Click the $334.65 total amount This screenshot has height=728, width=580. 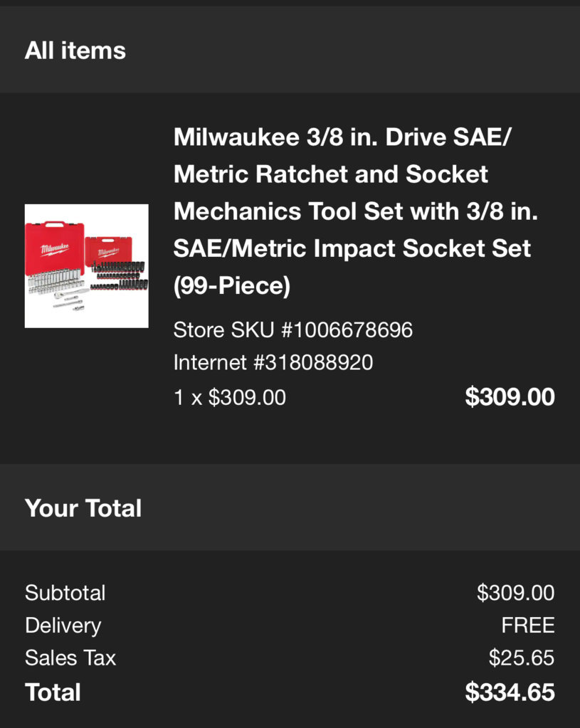tap(510, 692)
